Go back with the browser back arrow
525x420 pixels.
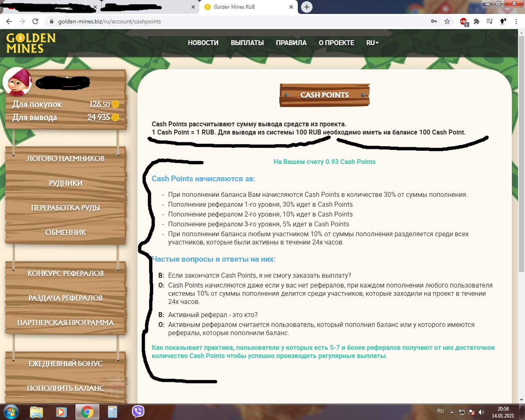(9, 21)
